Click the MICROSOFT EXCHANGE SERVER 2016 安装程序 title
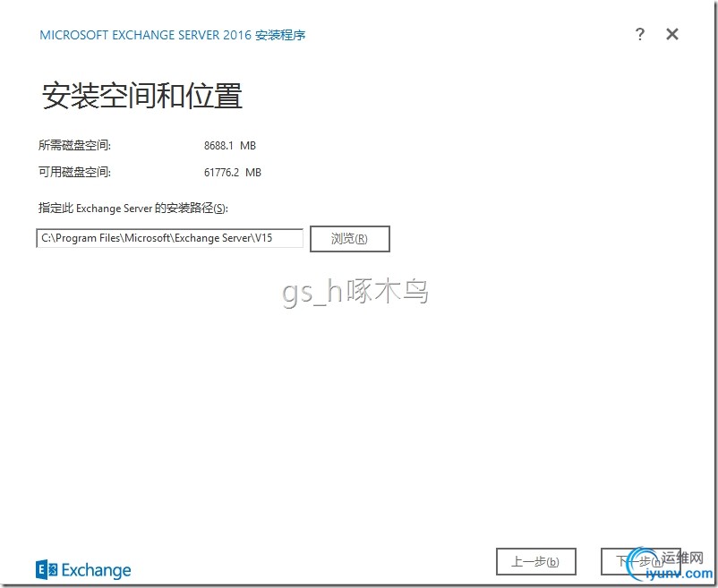This screenshot has height=588, width=718. pyautogui.click(x=173, y=35)
